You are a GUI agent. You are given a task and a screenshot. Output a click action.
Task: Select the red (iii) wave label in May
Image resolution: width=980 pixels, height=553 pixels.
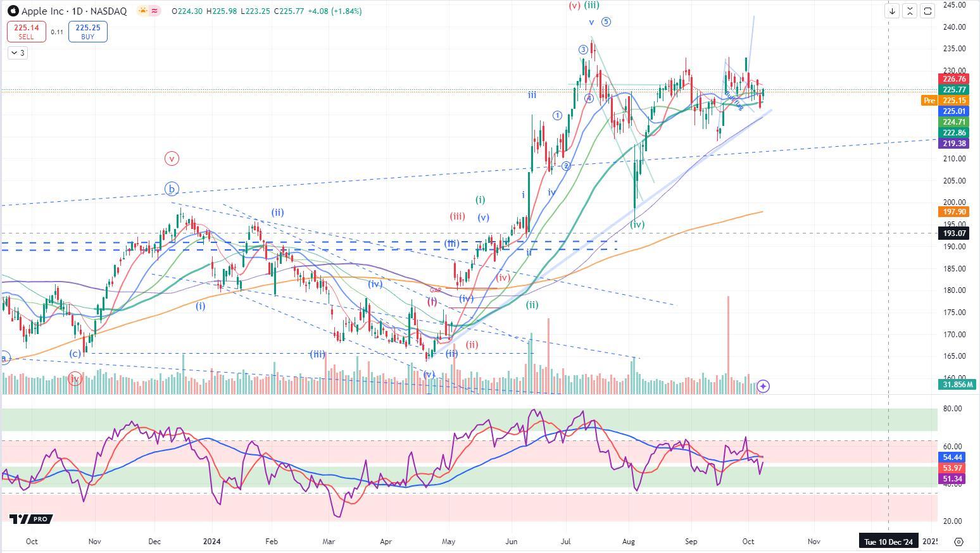pos(457,216)
